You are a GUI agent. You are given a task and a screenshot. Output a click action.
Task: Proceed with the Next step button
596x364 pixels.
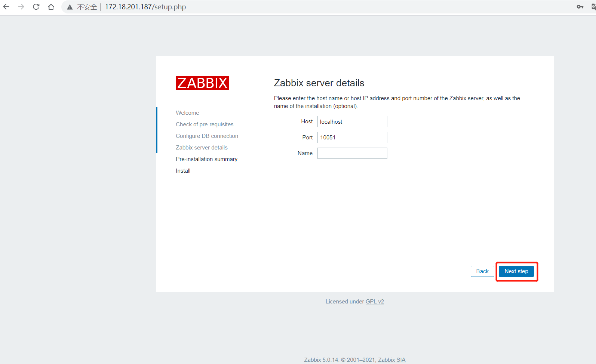pyautogui.click(x=516, y=271)
